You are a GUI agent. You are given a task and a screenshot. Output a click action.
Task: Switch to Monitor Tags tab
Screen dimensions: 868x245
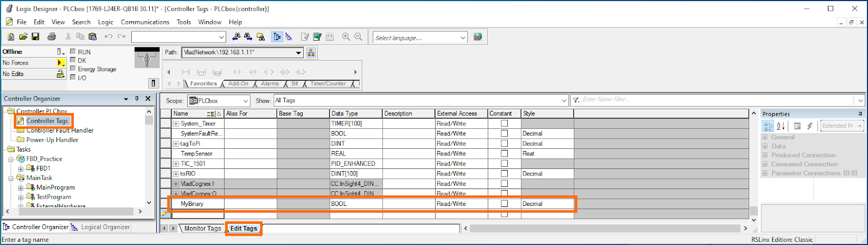[202, 229]
